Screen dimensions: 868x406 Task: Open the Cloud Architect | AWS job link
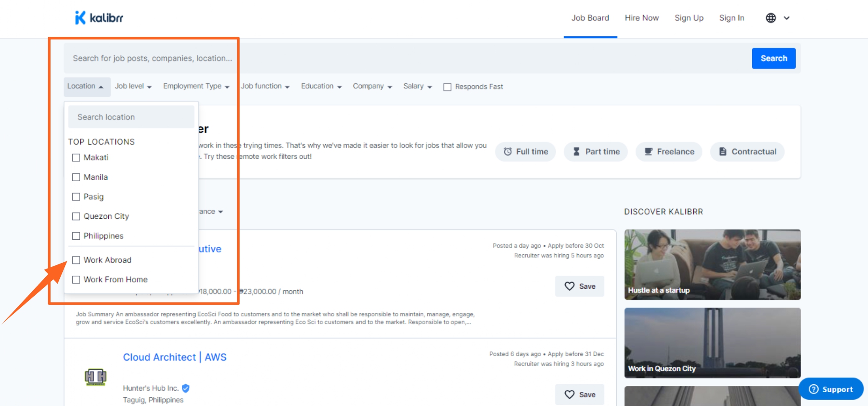(174, 357)
